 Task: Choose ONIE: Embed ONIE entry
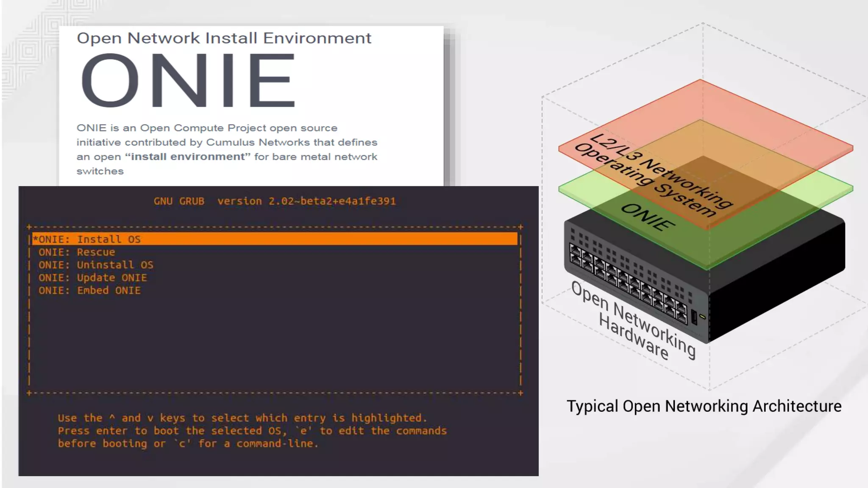(89, 291)
